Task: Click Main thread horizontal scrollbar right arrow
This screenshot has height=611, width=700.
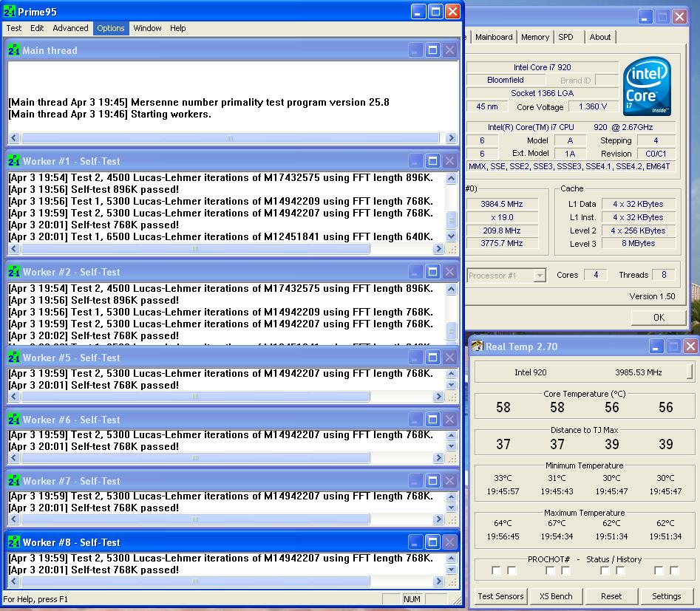Action: [x=451, y=137]
